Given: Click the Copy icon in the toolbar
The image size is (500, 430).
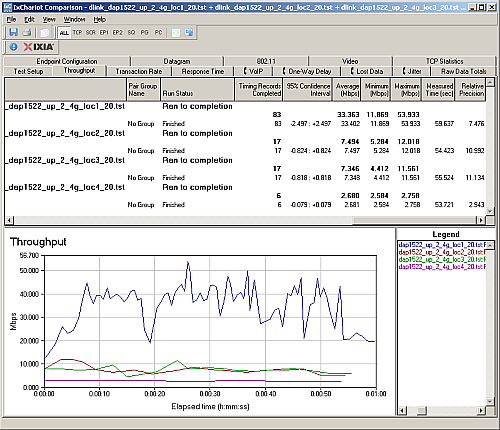Looking at the screenshot, I should pos(44,32).
